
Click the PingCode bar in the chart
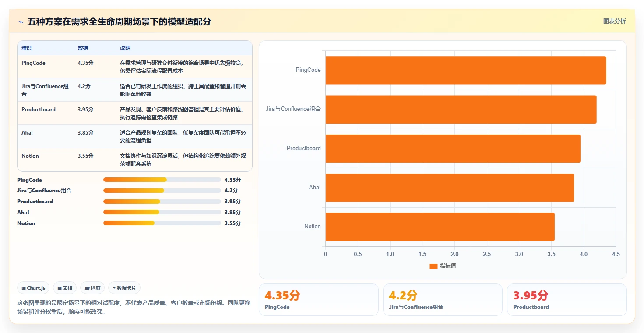coord(466,70)
